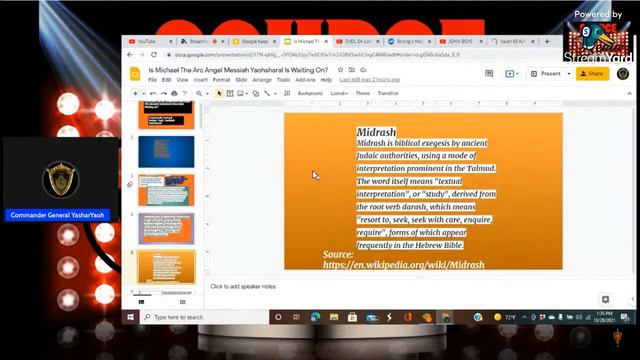This screenshot has height=360, width=640.
Task: Click the Explore button at bottom right
Action: point(605,300)
